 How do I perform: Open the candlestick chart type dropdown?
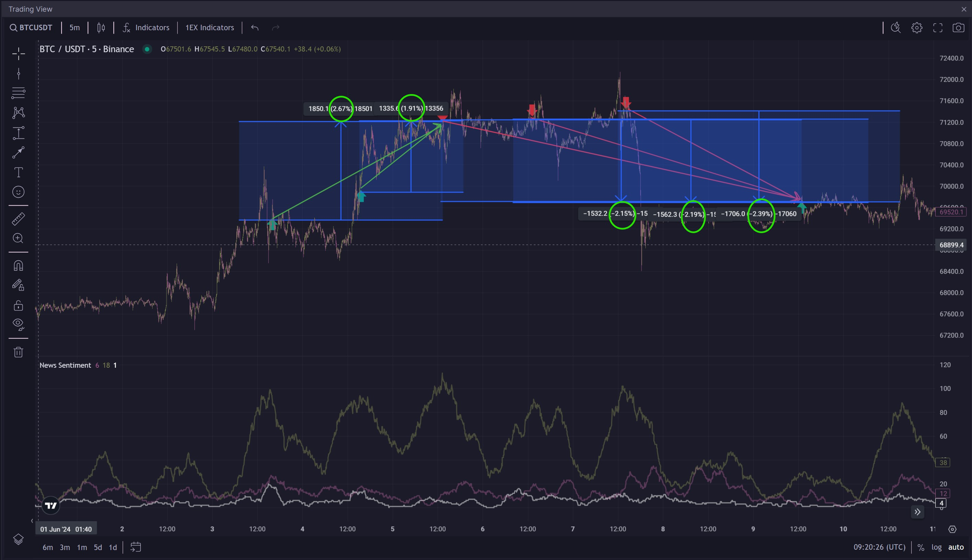[x=101, y=28]
